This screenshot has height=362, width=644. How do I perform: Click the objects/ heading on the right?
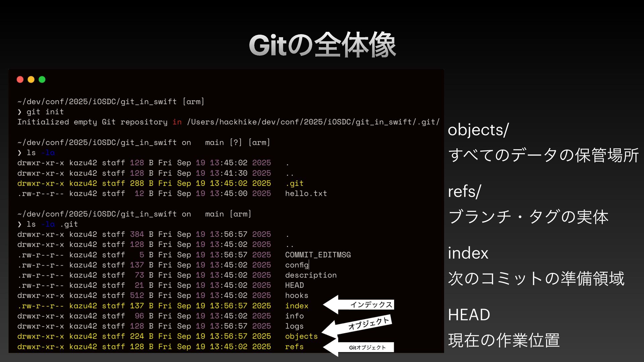click(478, 130)
